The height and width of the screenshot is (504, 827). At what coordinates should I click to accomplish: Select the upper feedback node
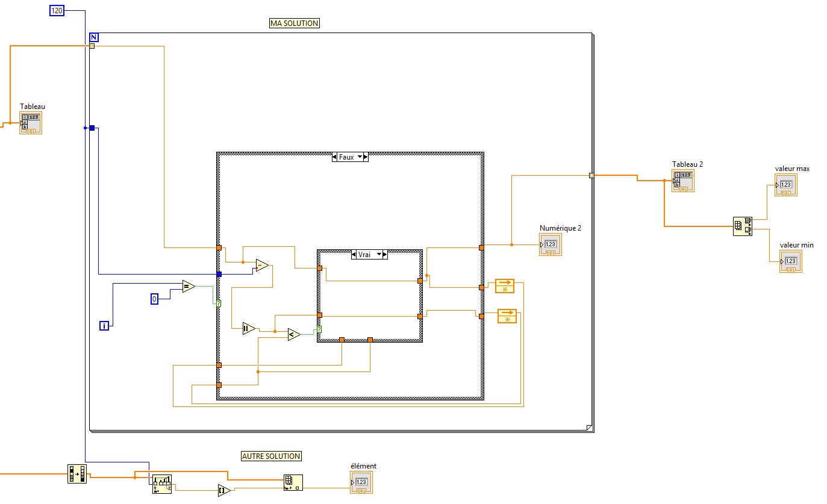[505, 285]
